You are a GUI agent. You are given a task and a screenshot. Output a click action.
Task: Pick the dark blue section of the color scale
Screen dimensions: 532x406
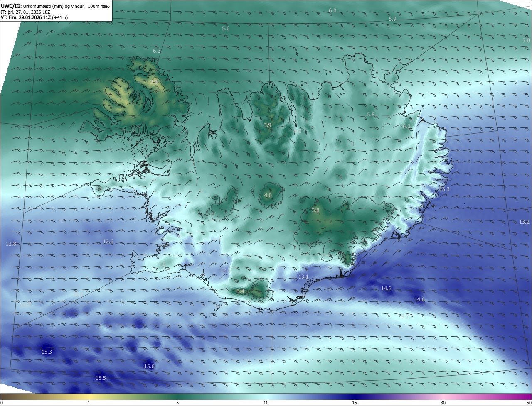coord(355,397)
